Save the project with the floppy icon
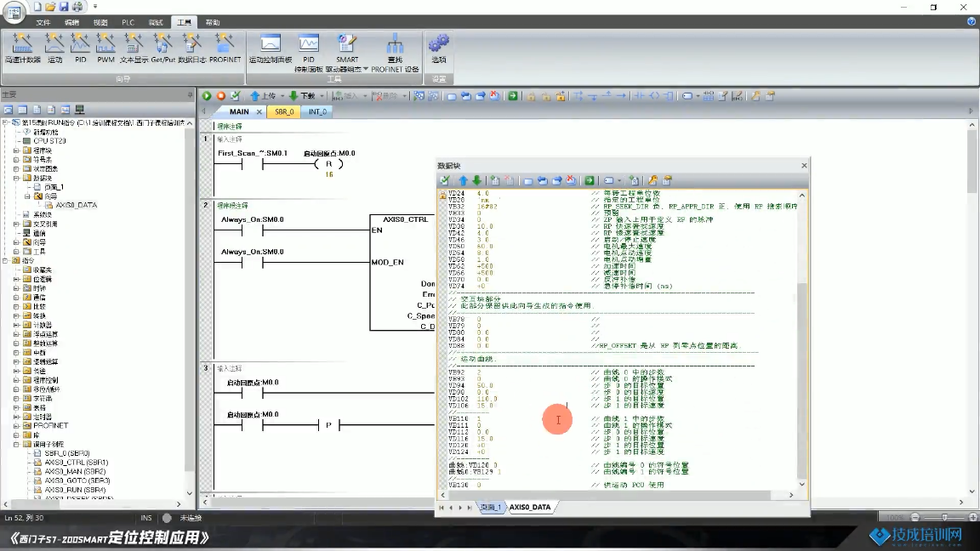 [64, 7]
